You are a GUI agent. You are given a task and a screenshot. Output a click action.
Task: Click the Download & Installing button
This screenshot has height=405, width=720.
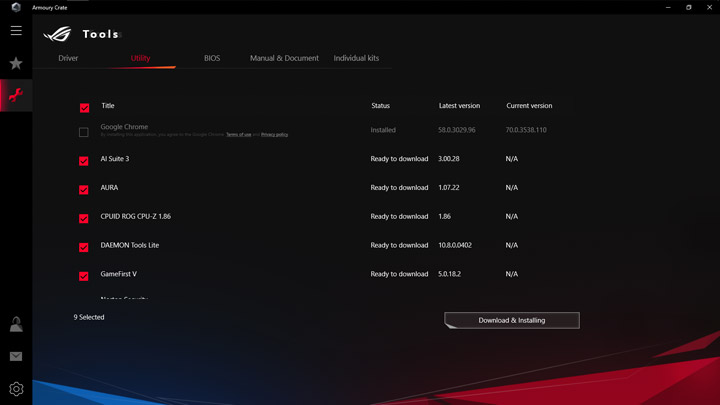click(x=512, y=320)
